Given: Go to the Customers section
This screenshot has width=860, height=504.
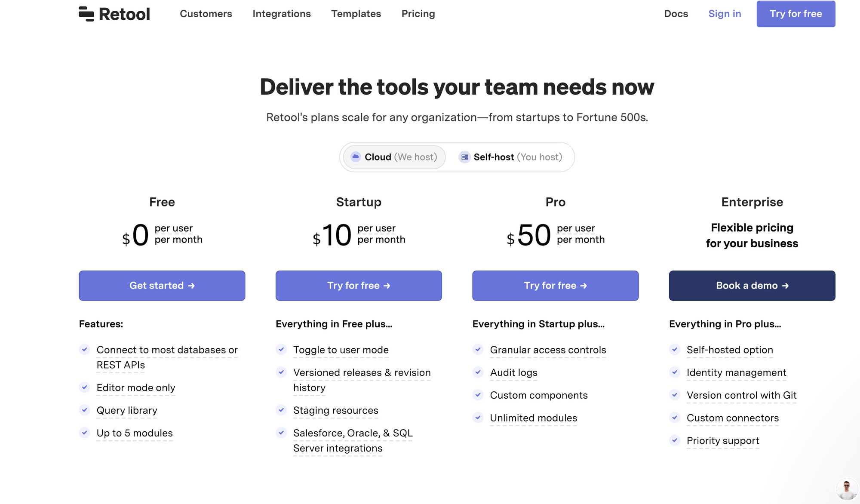Looking at the screenshot, I should point(206,13).
